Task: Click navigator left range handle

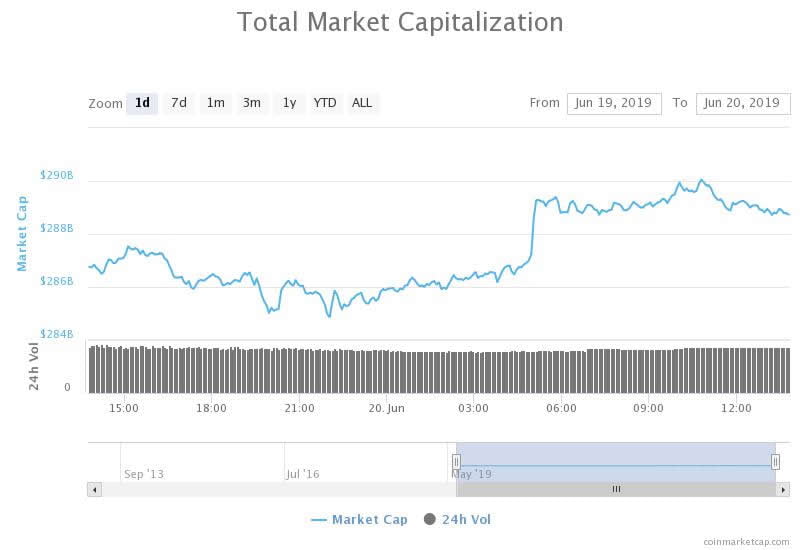Action: coord(456,461)
